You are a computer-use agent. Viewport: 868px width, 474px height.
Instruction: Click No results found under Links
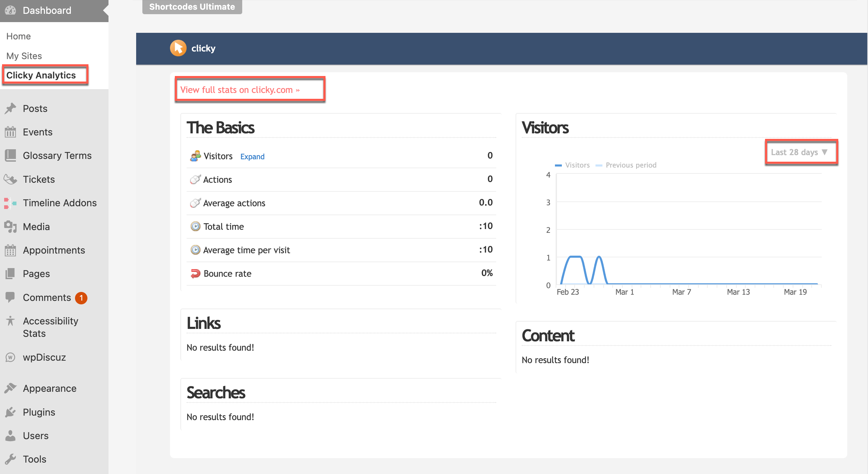point(220,348)
